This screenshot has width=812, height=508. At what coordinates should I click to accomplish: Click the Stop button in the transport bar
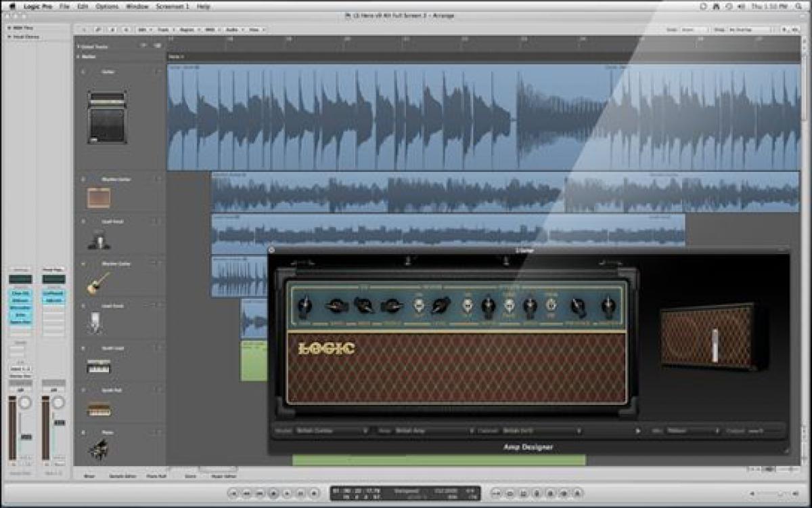[x=273, y=494]
